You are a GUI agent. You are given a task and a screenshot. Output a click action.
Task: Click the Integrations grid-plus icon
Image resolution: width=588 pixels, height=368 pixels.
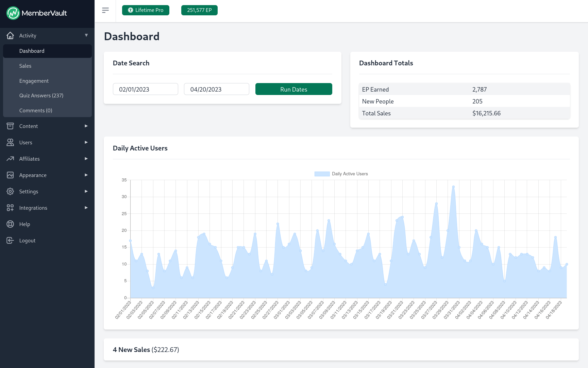[10, 208]
